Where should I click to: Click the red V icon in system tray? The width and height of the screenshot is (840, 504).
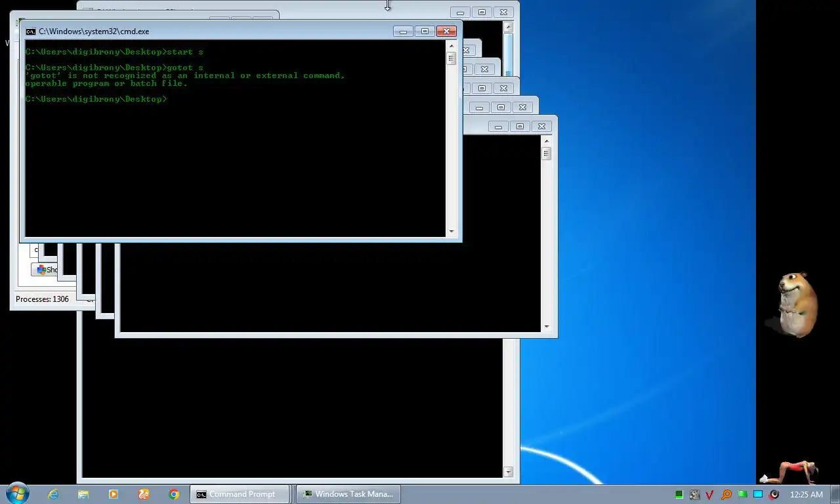[709, 494]
